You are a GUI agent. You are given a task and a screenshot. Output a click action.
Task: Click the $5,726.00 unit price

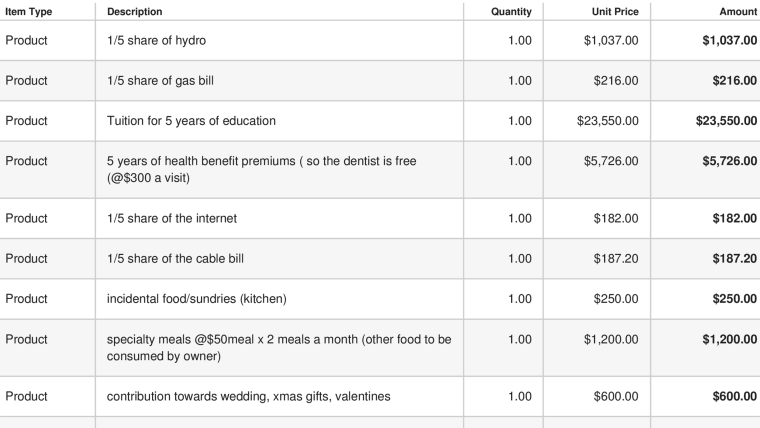pyautogui.click(x=611, y=161)
